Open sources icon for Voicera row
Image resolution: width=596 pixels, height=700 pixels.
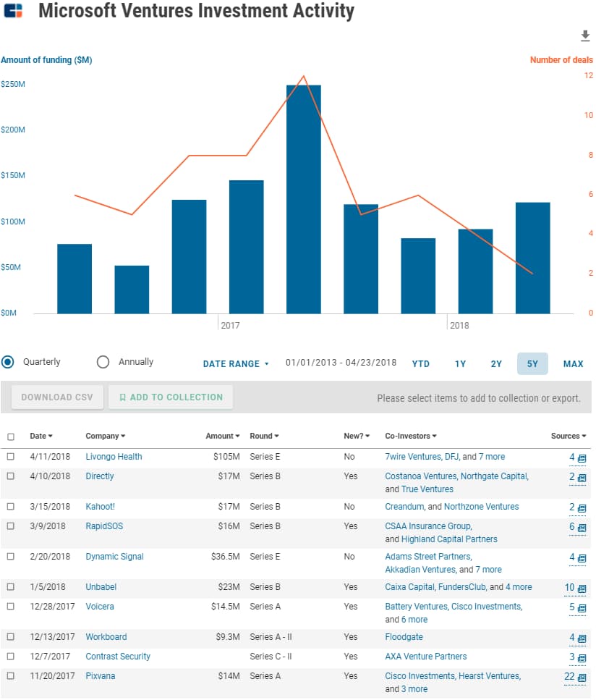582,607
